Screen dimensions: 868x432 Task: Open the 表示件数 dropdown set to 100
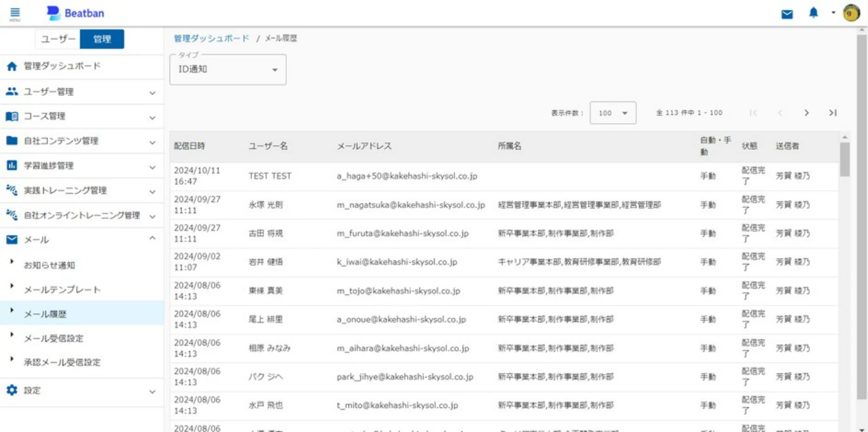coord(613,113)
